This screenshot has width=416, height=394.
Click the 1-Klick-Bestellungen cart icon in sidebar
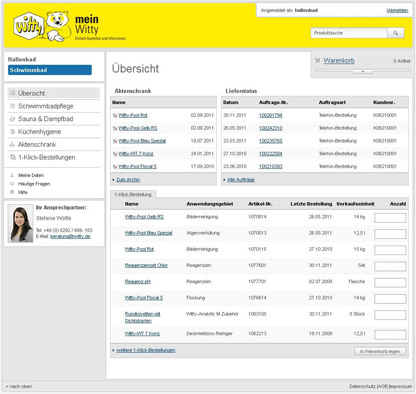13,157
